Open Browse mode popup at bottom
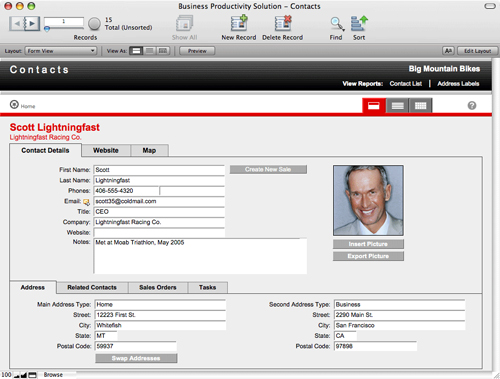The image size is (500, 379). (x=53, y=375)
